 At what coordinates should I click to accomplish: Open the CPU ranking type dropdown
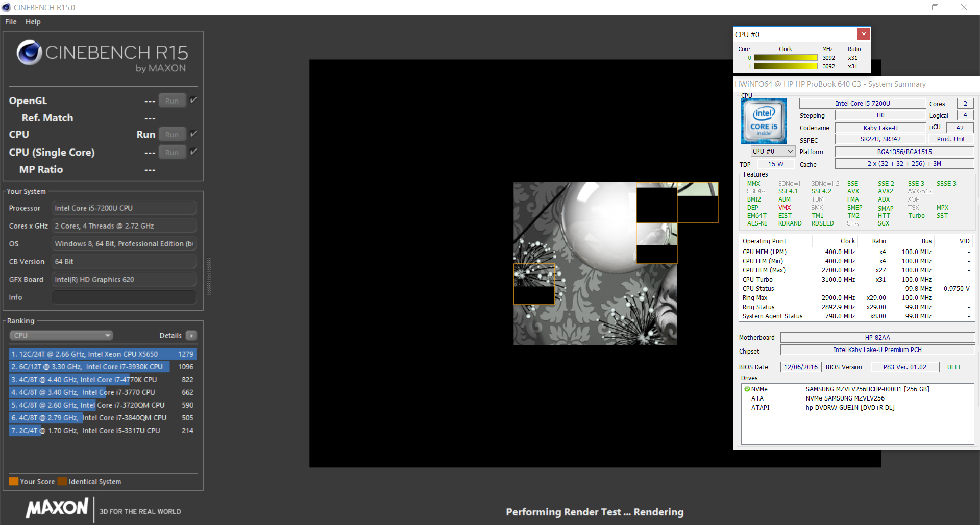(61, 336)
